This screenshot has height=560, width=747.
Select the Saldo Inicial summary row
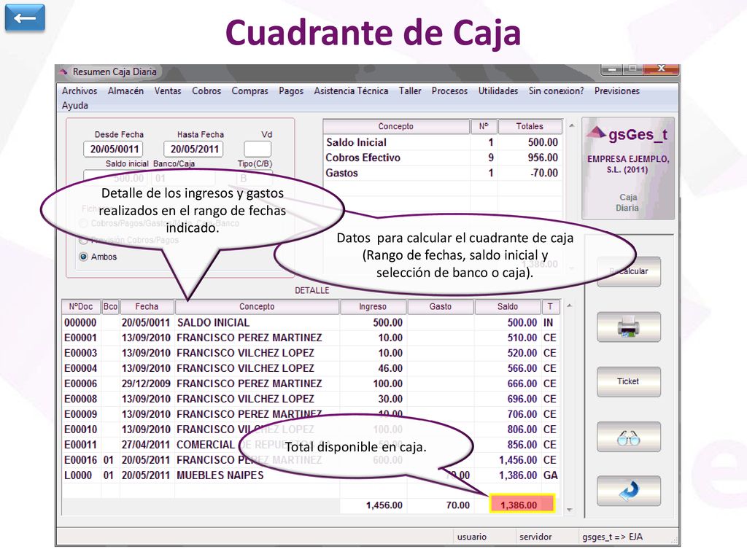(443, 142)
